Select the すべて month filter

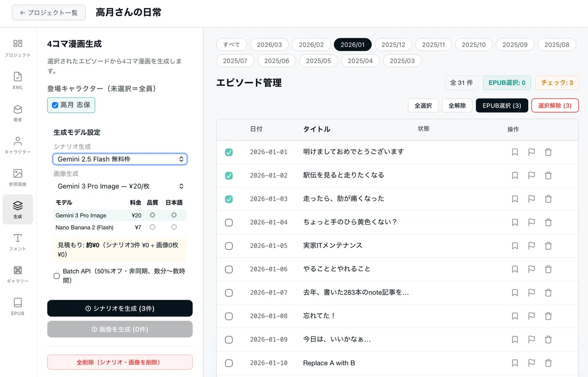tap(231, 45)
